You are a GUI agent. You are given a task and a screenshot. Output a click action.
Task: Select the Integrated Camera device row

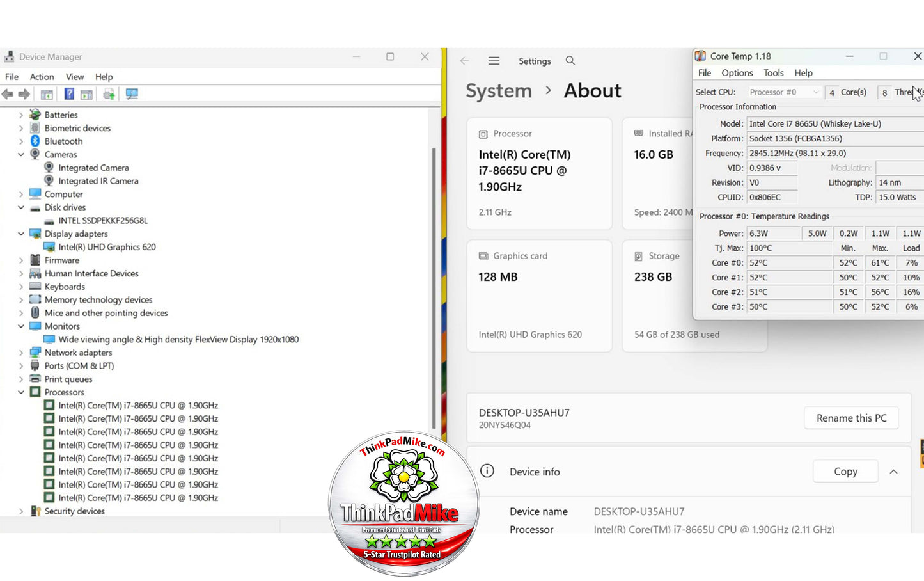coord(93,168)
